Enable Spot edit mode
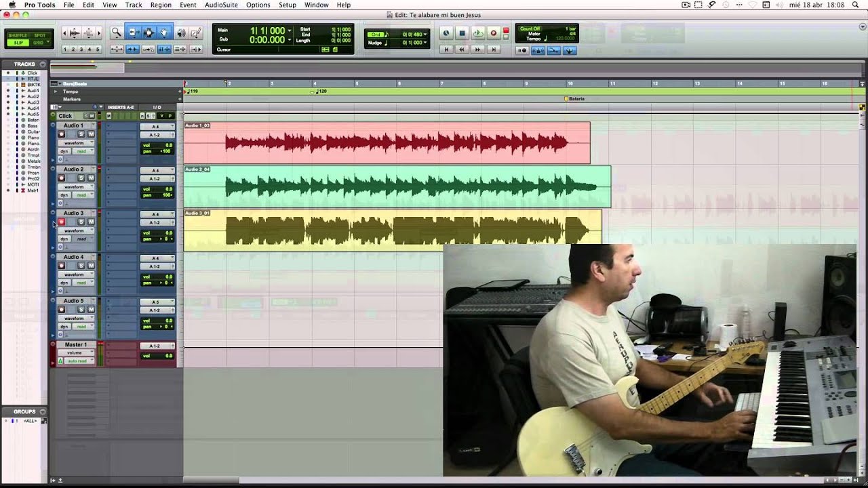The width and height of the screenshot is (868, 488). click(x=40, y=35)
